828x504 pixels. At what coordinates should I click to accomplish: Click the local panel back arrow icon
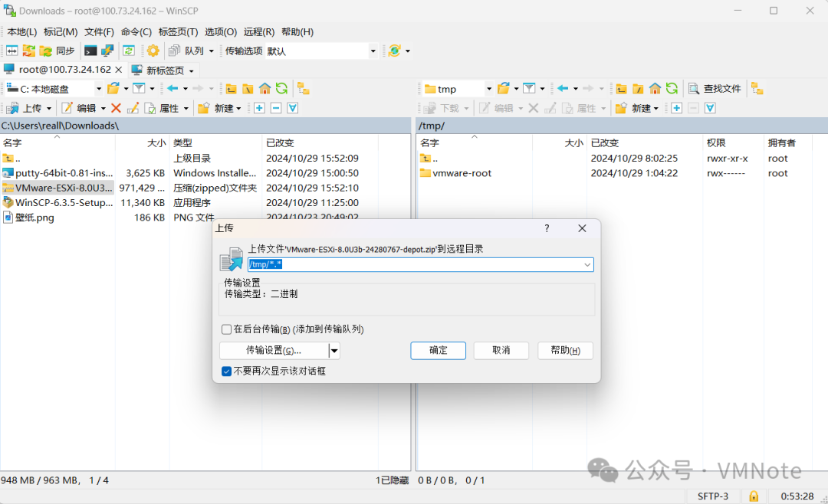172,89
